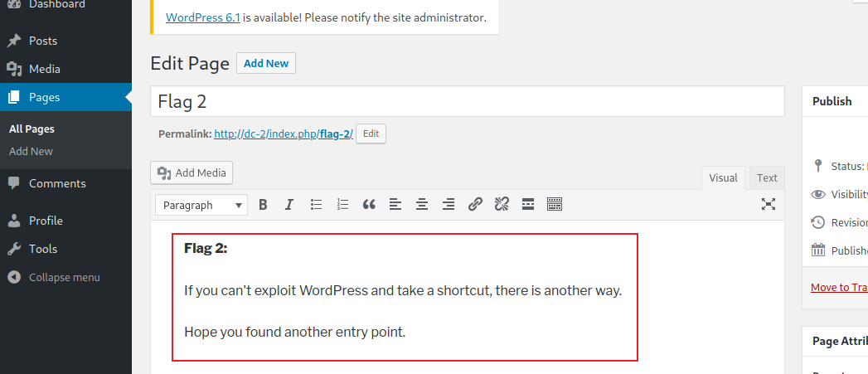Insert or edit a link
Viewport: 868px width, 374px height.
[475, 205]
